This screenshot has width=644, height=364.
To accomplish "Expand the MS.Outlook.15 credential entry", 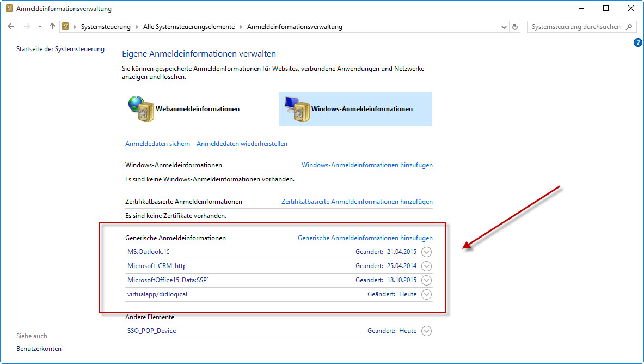I will pyautogui.click(x=427, y=252).
